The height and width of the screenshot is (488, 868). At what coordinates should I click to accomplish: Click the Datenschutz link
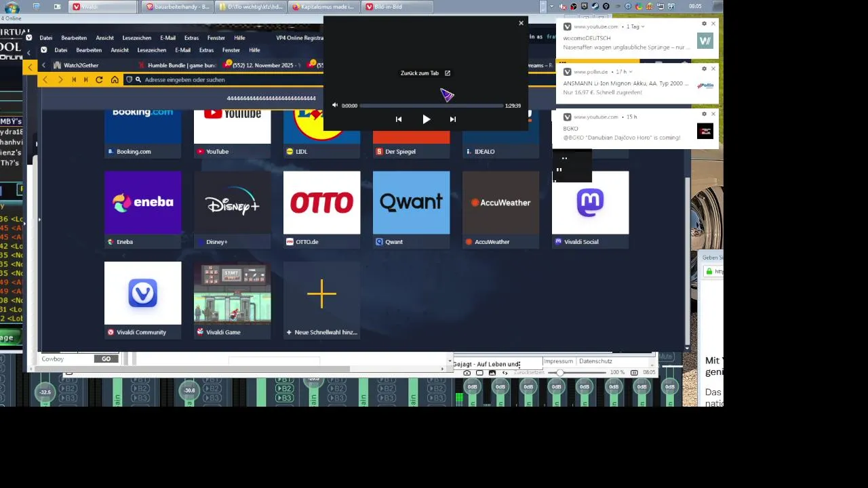click(x=595, y=361)
